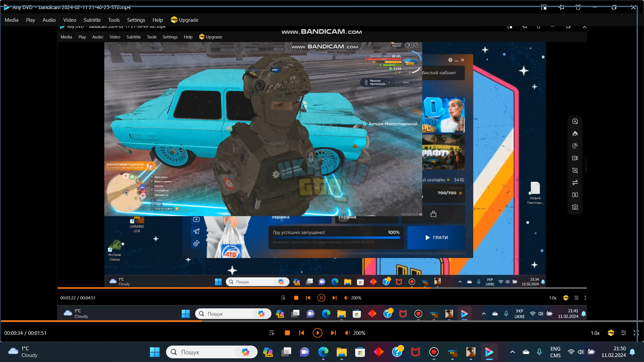Focus the Пошук search box on the bottom taskbar

pos(212,352)
